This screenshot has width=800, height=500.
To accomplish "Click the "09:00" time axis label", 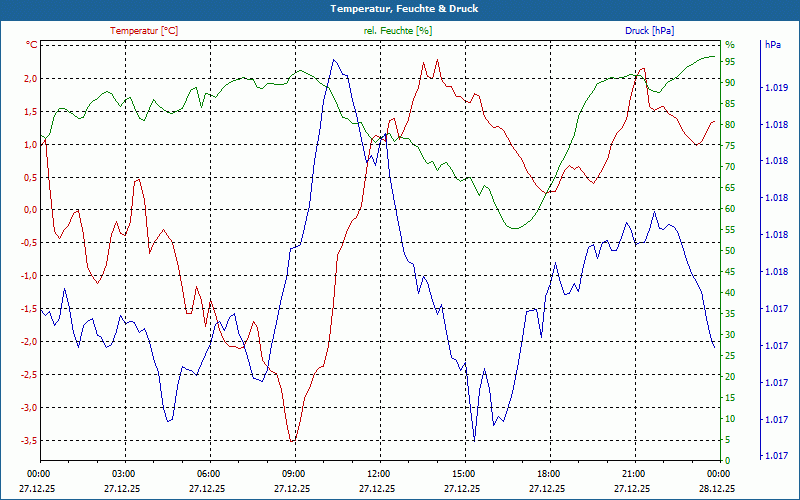I will [293, 473].
